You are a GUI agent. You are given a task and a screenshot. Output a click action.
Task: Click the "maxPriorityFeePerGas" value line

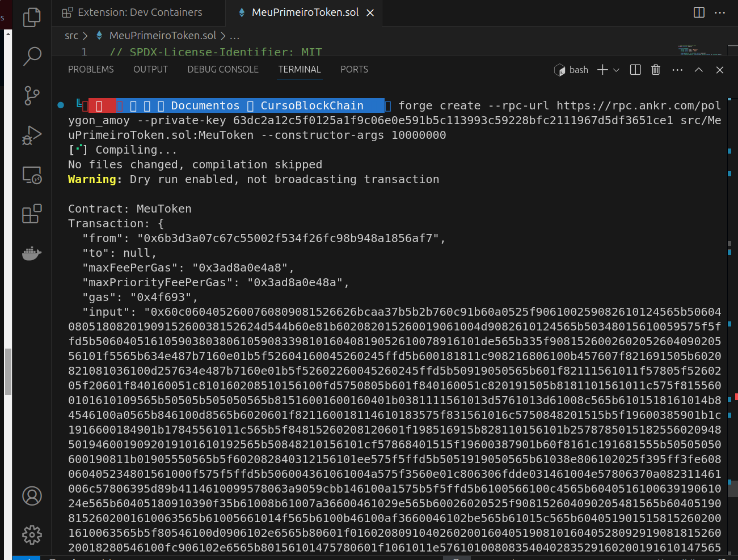[216, 282]
